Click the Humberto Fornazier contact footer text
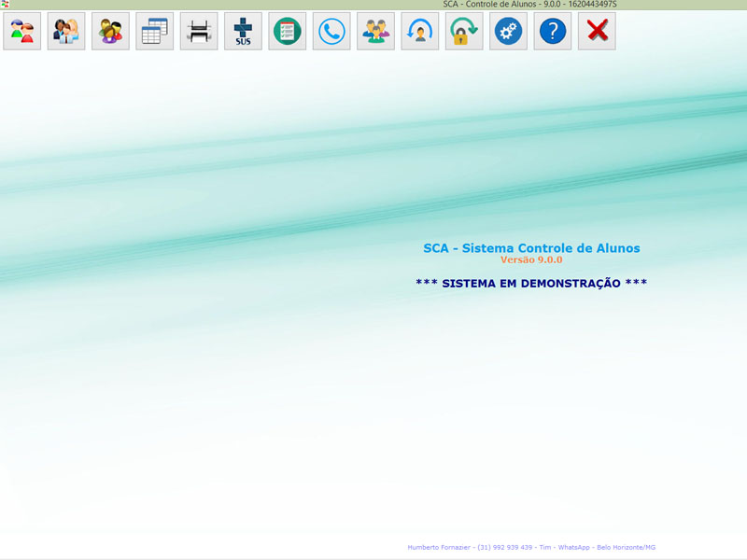Screen dimensions: 747x560 point(531,547)
